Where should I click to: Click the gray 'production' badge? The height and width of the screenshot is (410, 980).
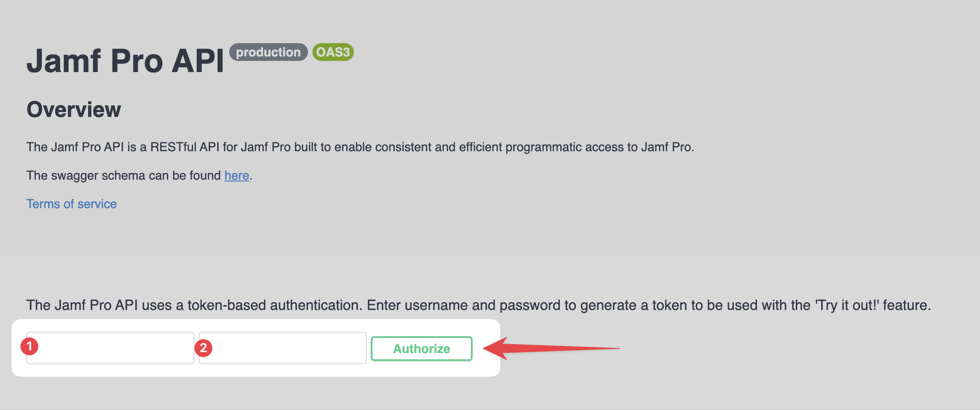[x=268, y=52]
